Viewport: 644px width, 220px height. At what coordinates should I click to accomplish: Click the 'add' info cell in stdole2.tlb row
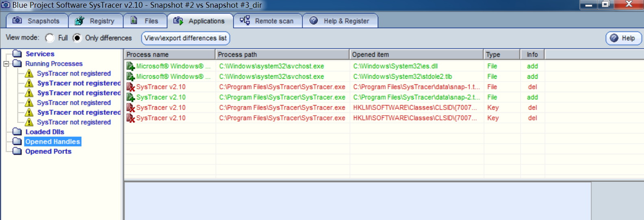point(532,76)
